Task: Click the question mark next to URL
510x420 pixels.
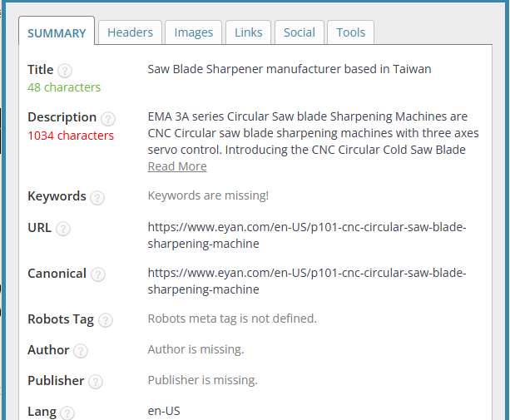Action: coord(63,229)
